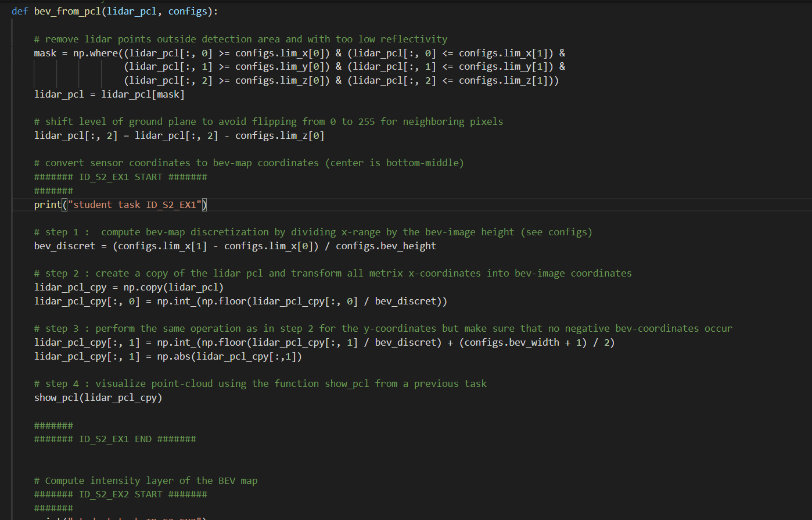812x520 pixels.
Task: Click the np.copy(lidar_pcl) call
Action: pos(174,288)
